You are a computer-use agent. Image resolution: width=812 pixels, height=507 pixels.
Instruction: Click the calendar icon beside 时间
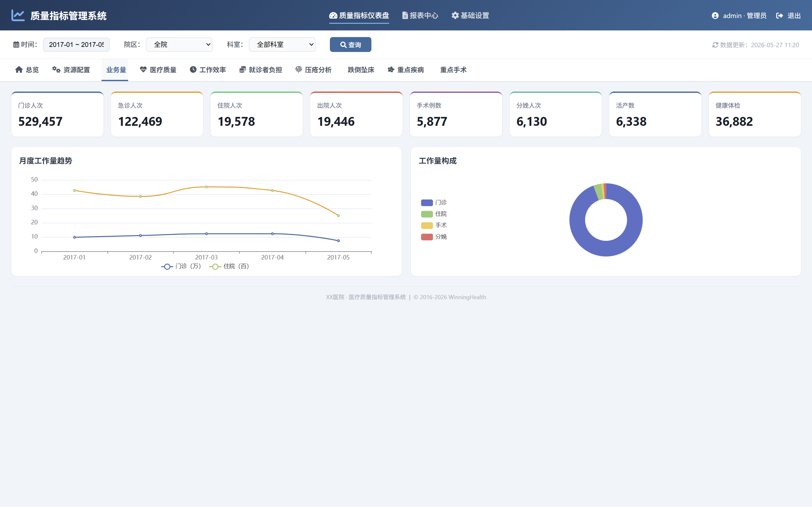click(16, 45)
